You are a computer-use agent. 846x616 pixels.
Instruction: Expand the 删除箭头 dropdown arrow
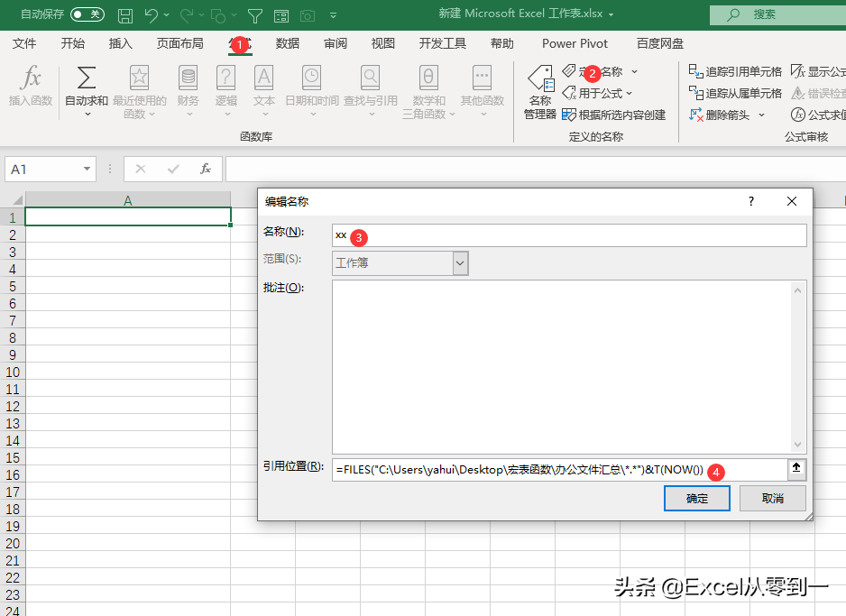click(762, 115)
